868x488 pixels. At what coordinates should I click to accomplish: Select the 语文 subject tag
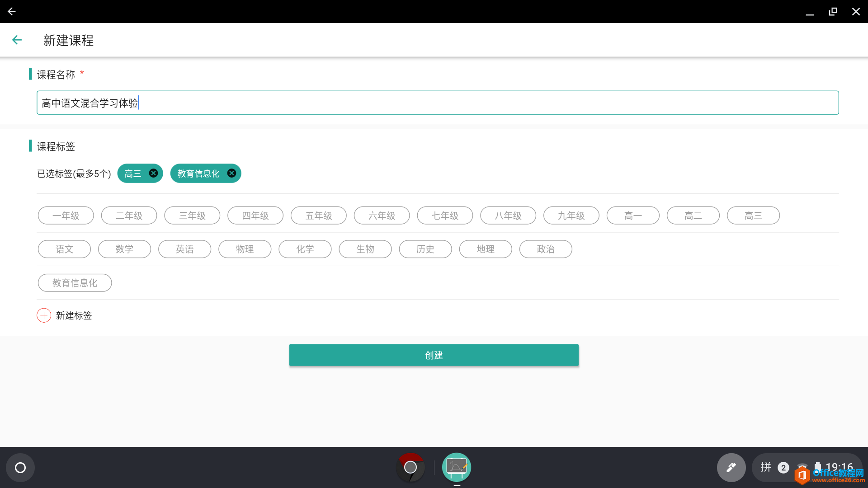[64, 249]
